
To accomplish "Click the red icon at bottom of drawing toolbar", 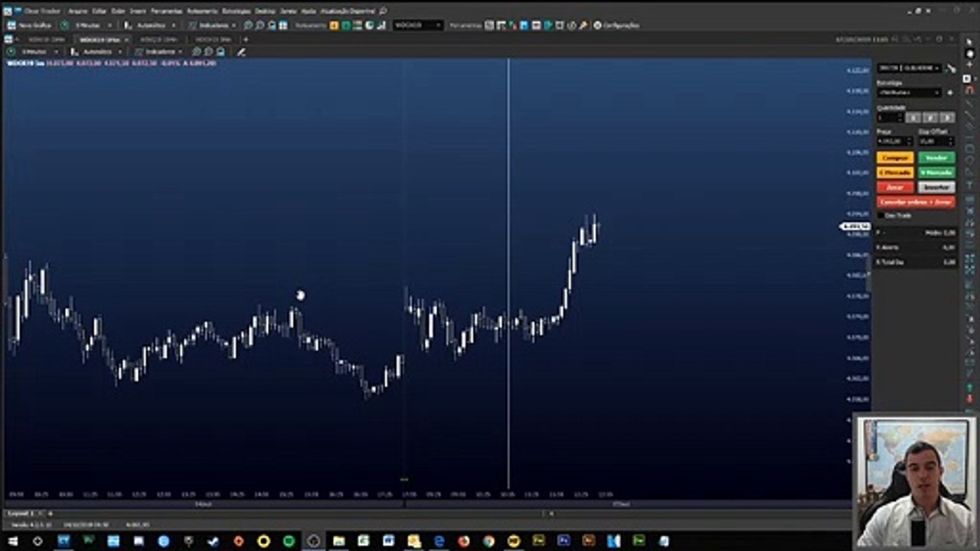I will coord(969,400).
